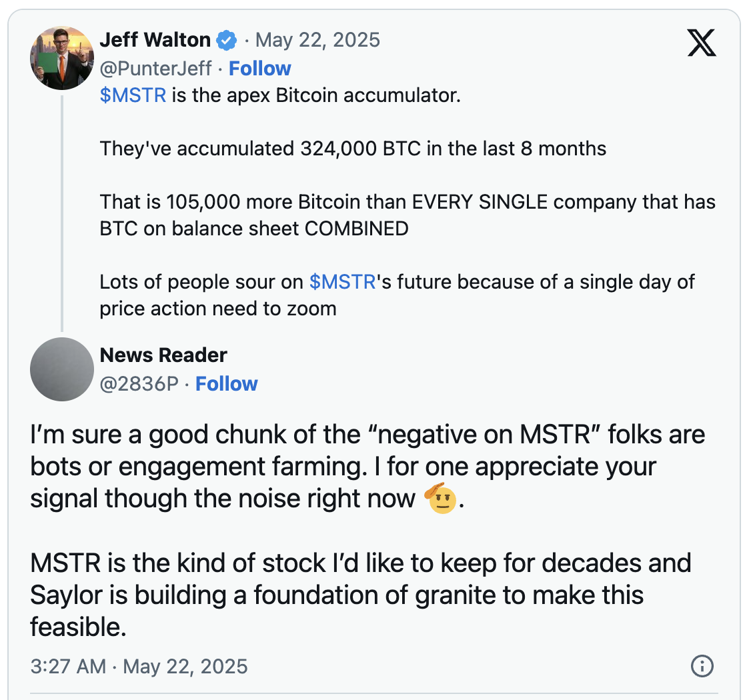Visit the @PunterJeff handle link
This screenshot has width=743, height=700.
[156, 69]
